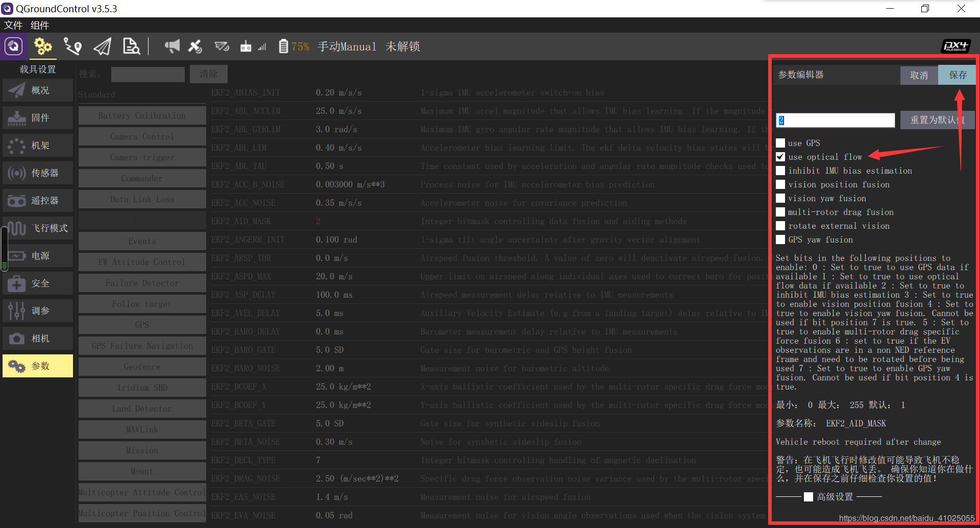Viewport: 980px width, 528px height.
Task: Open the 遥控器 radio page
Action: tap(38, 201)
